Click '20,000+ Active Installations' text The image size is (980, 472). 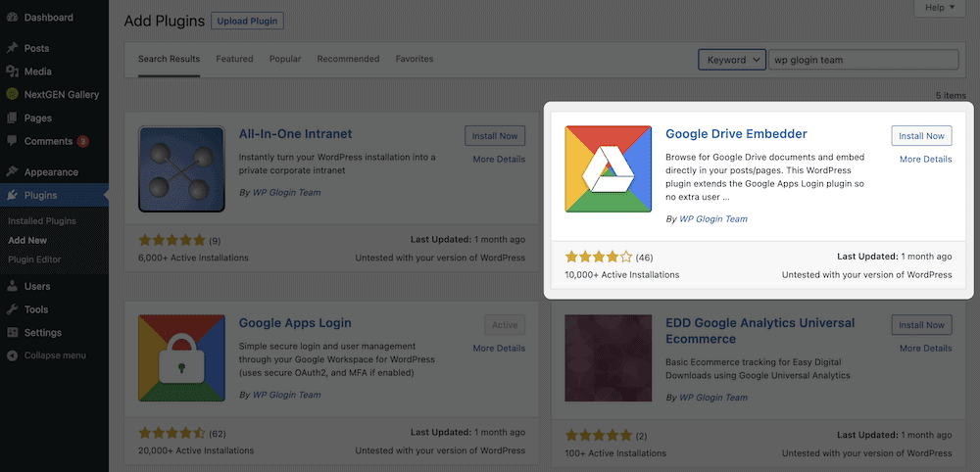[196, 450]
